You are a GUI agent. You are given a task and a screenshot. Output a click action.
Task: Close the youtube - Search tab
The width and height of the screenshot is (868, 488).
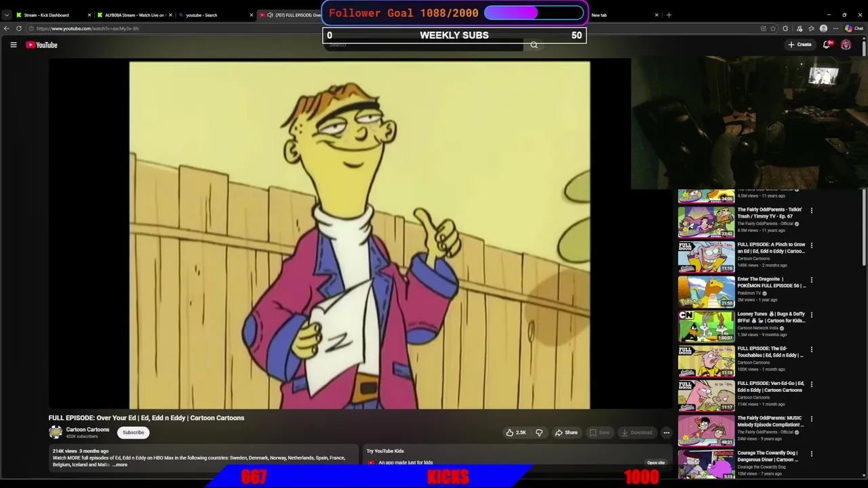(x=251, y=15)
